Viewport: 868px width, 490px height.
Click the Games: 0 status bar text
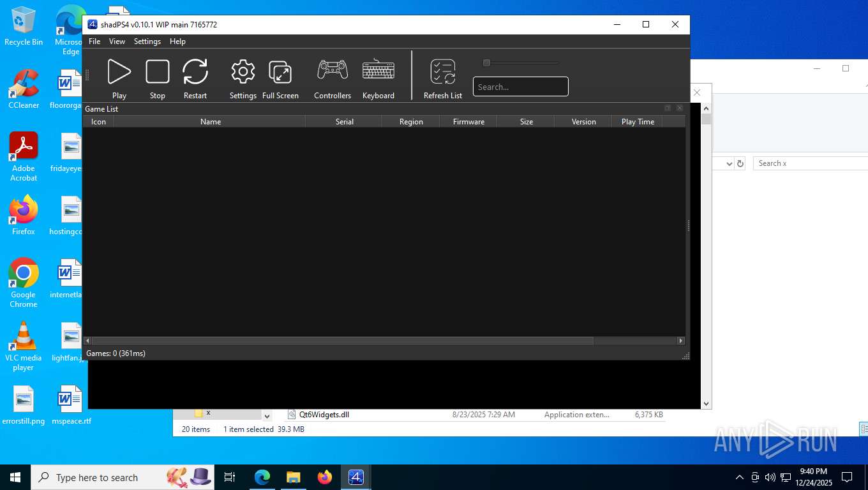pyautogui.click(x=116, y=353)
